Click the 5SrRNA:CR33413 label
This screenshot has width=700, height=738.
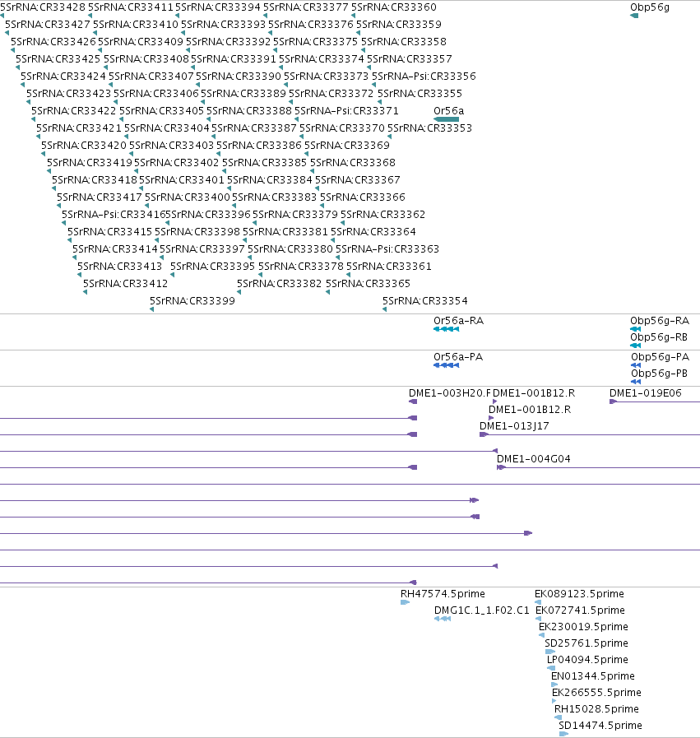point(119,267)
